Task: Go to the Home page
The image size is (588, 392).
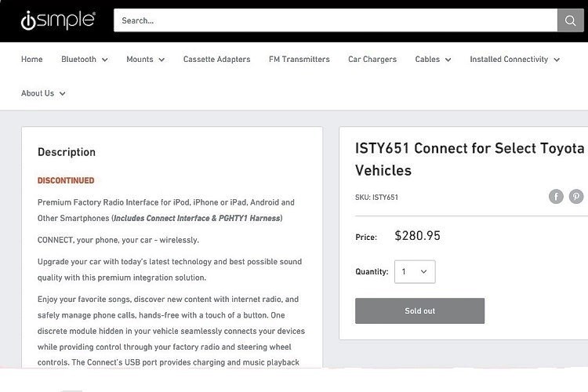Action: 32,60
